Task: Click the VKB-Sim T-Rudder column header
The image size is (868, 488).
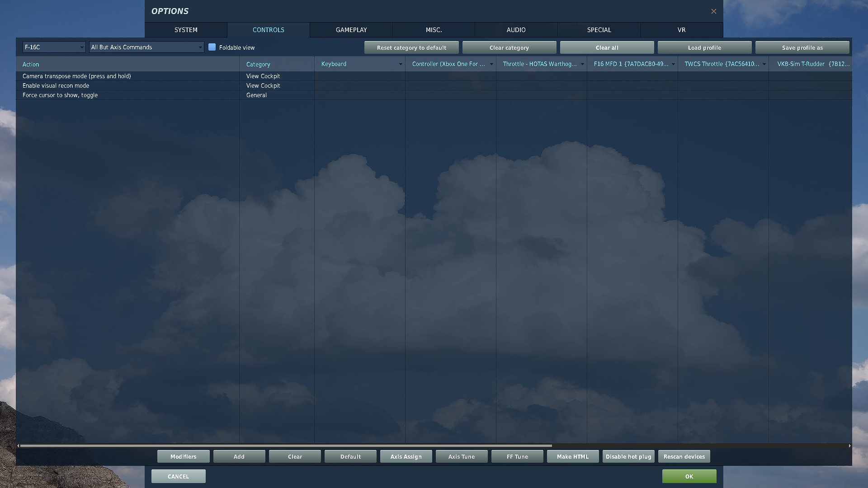Action: pyautogui.click(x=811, y=64)
